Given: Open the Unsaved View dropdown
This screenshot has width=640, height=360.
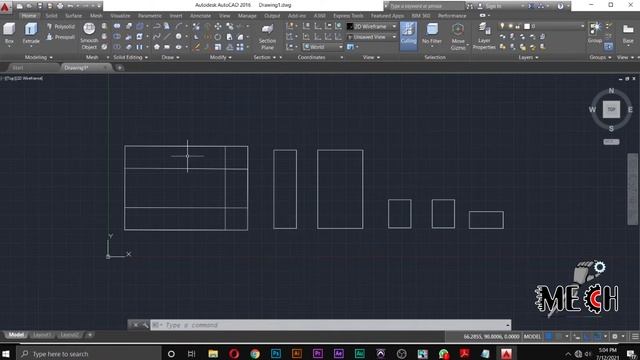Looking at the screenshot, I should click(372, 37).
